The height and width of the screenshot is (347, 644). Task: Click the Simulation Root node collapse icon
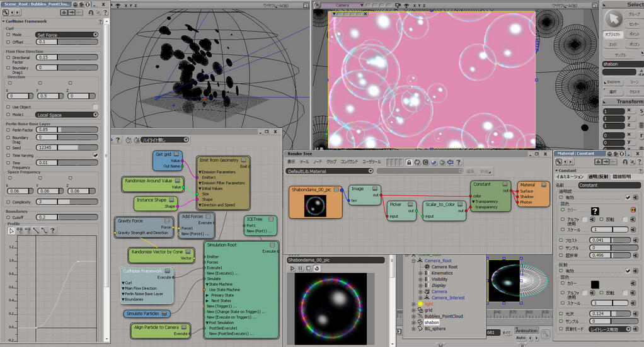272,244
